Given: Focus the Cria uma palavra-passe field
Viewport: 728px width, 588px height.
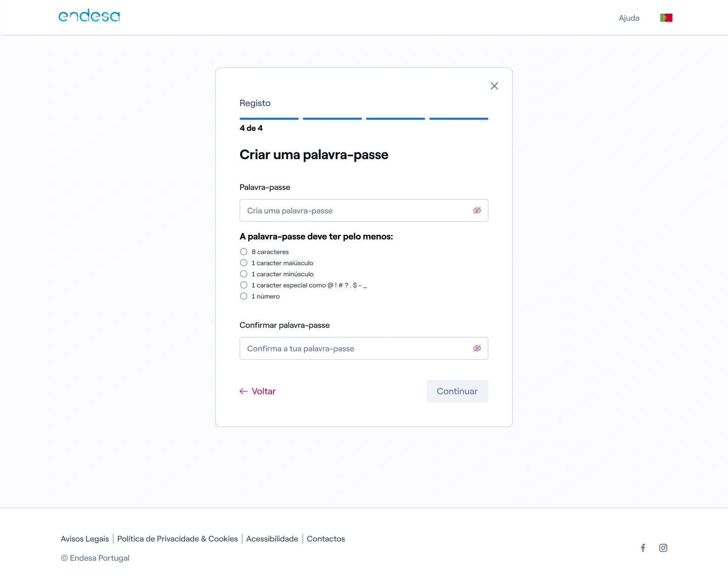Looking at the screenshot, I should click(354, 211).
